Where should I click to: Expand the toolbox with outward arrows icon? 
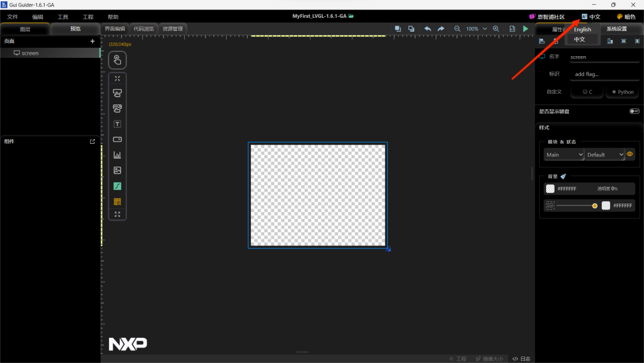(x=117, y=214)
